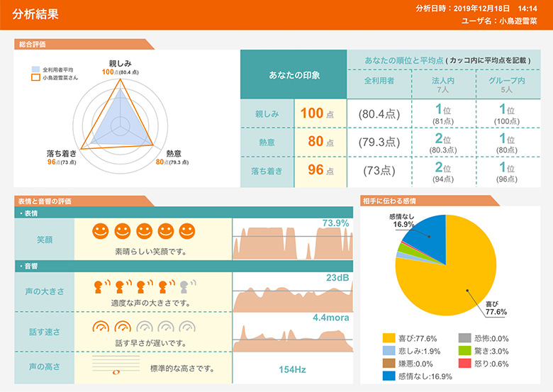Viewport: 553px width, 392px height.
Task: Click the last gray speedometer icon
Action: [x=187, y=328]
